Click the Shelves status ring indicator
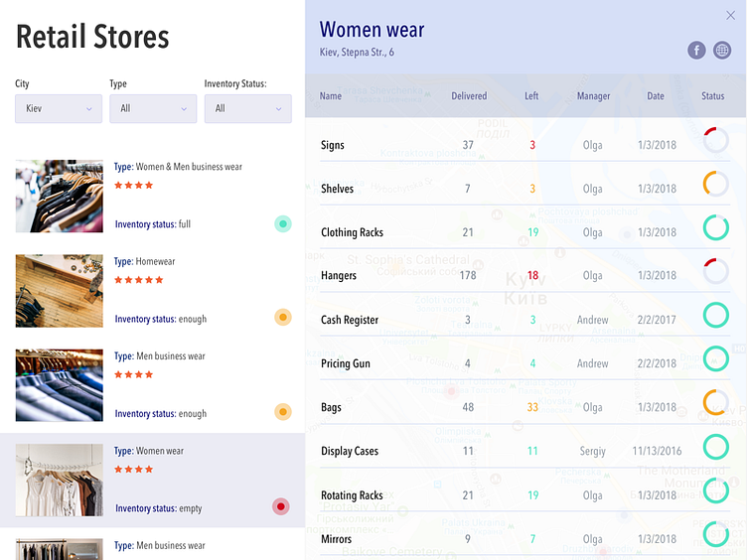Image resolution: width=747 pixels, height=560 pixels. point(715,184)
